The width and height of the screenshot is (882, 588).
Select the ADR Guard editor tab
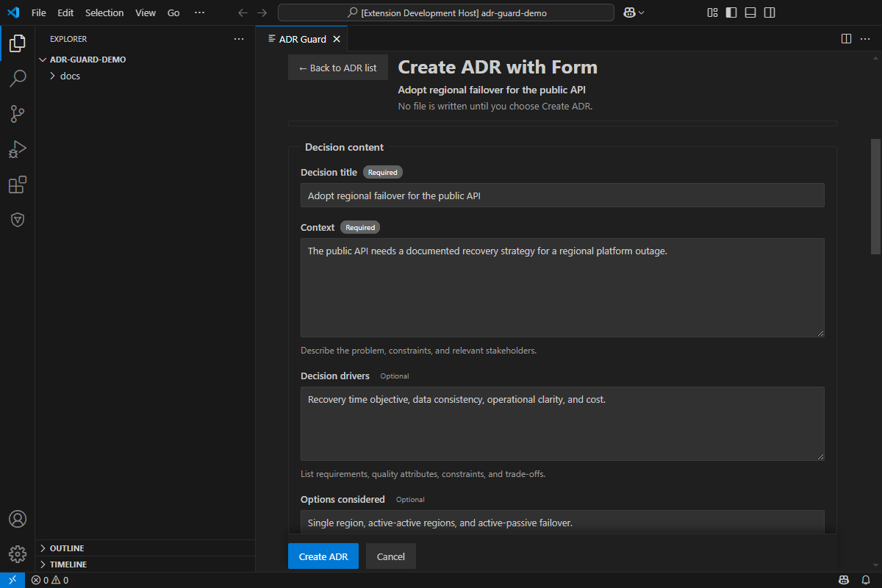tap(302, 39)
